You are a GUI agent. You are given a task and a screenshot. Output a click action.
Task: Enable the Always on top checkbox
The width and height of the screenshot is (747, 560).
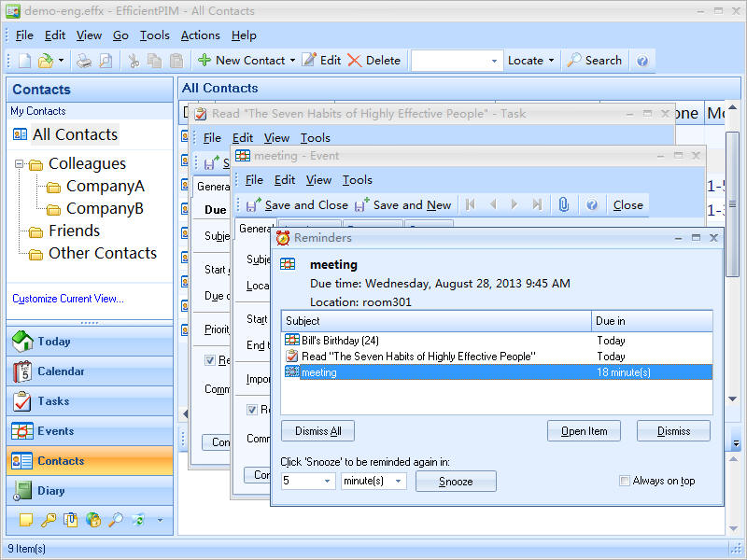[x=625, y=482]
